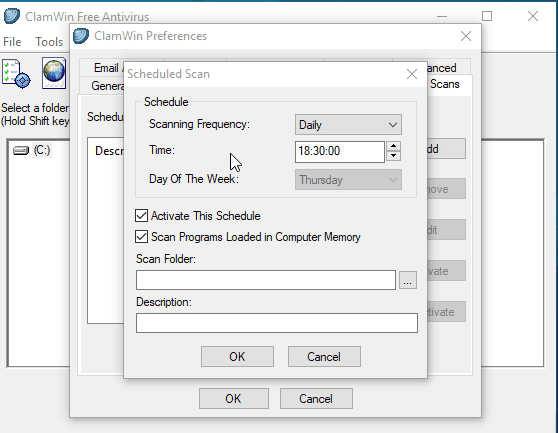This screenshot has height=433, width=558.
Task: Confirm the Scheduled Scan dialog with OK
Action: point(237,357)
